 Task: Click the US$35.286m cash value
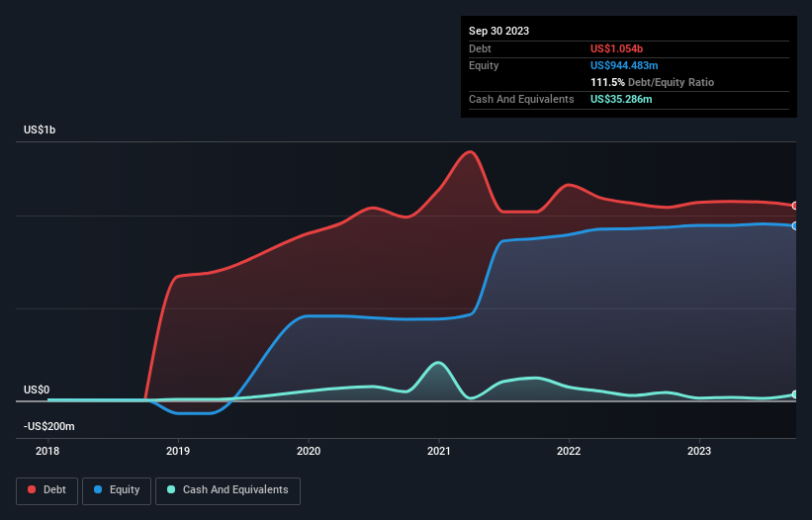[621, 99]
